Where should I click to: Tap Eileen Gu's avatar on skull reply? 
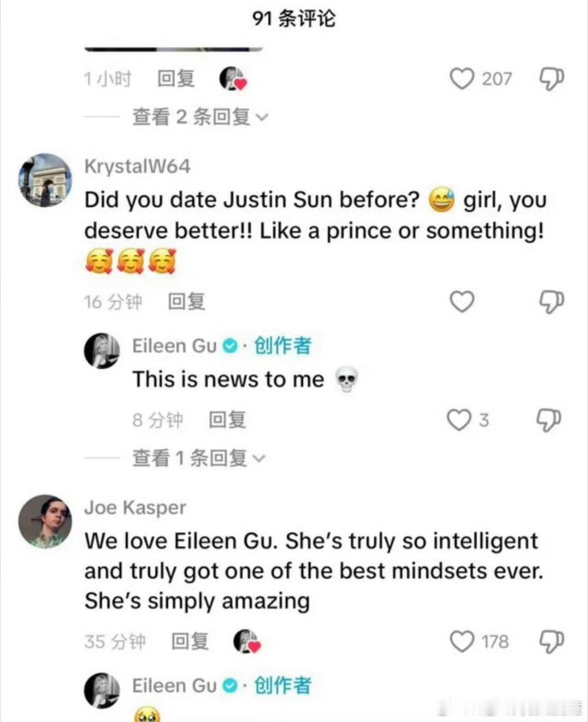(x=102, y=351)
